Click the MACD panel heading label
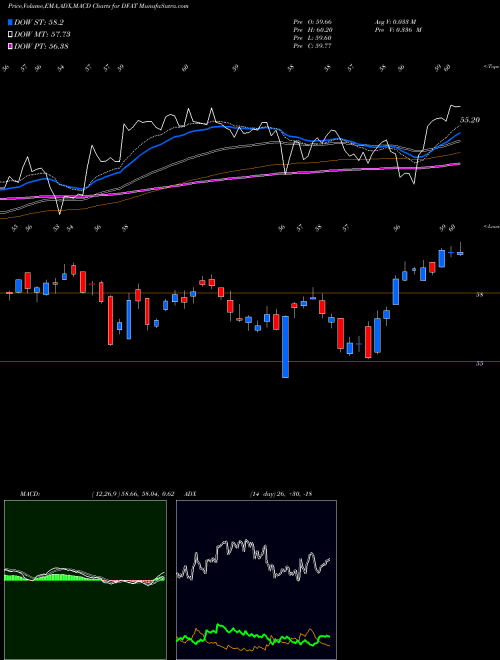The height and width of the screenshot is (660, 500). pos(29,494)
